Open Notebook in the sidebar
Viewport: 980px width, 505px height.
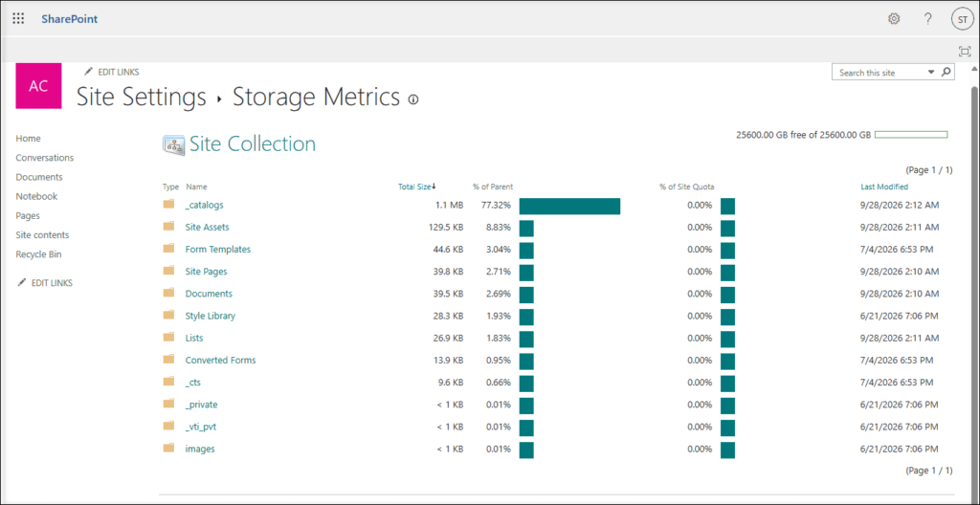(36, 196)
